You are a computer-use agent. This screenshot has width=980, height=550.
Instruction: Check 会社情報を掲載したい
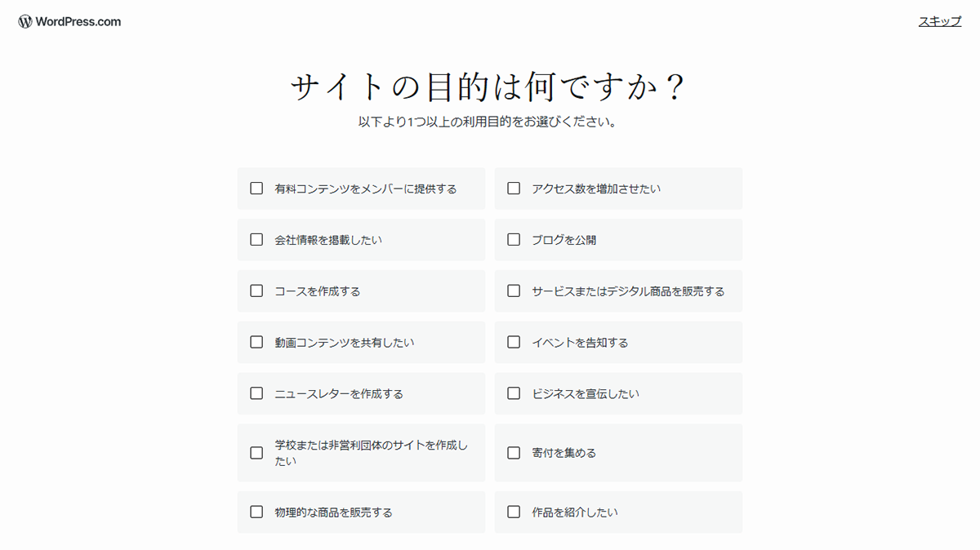click(x=256, y=239)
